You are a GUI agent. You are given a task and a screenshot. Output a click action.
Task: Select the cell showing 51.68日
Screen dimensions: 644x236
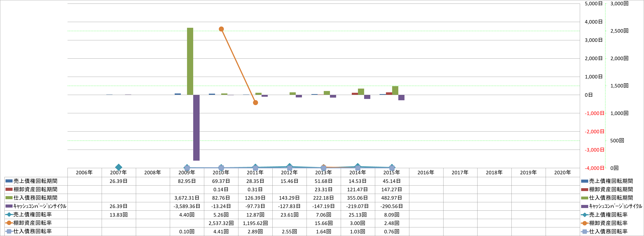pos(324,181)
